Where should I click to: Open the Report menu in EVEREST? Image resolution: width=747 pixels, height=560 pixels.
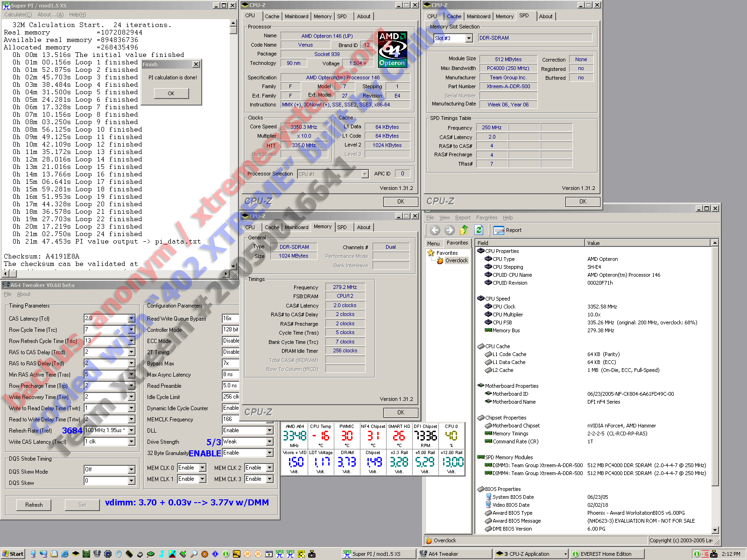[463, 217]
